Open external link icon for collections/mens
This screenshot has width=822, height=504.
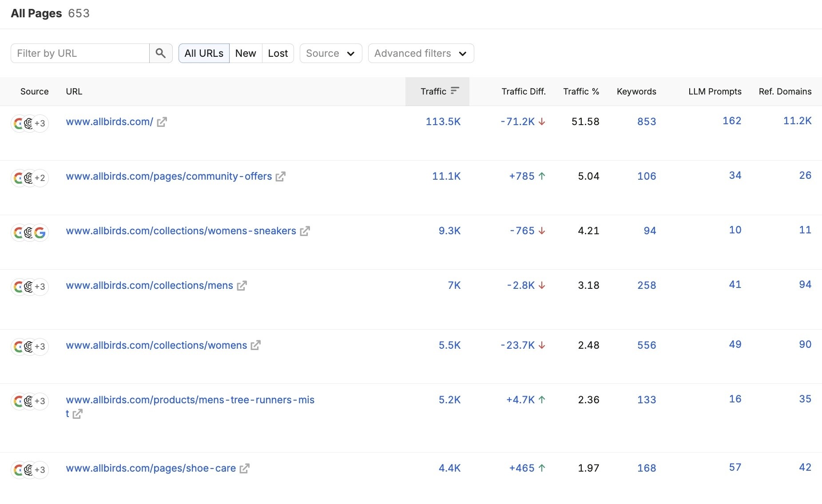click(x=242, y=286)
